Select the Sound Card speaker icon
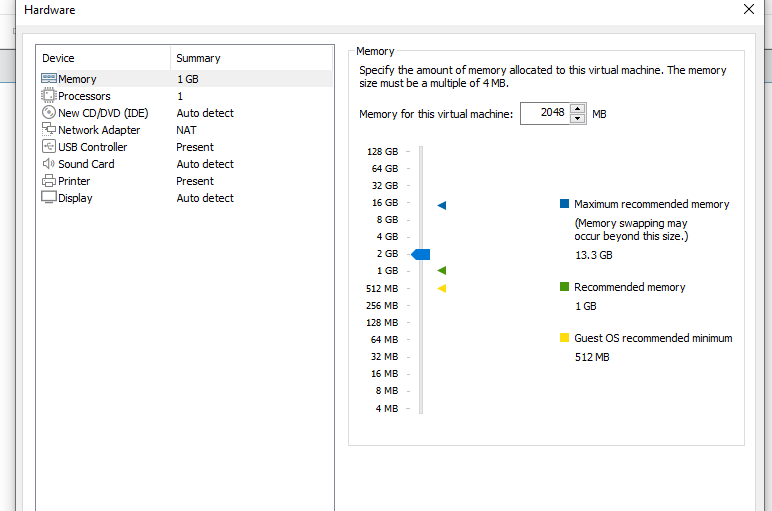 (x=49, y=163)
